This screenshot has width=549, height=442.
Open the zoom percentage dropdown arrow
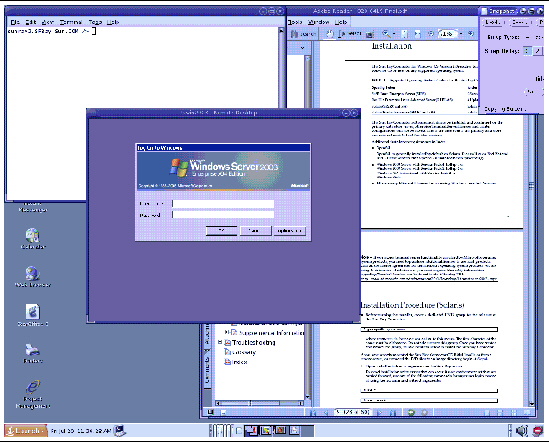point(461,34)
